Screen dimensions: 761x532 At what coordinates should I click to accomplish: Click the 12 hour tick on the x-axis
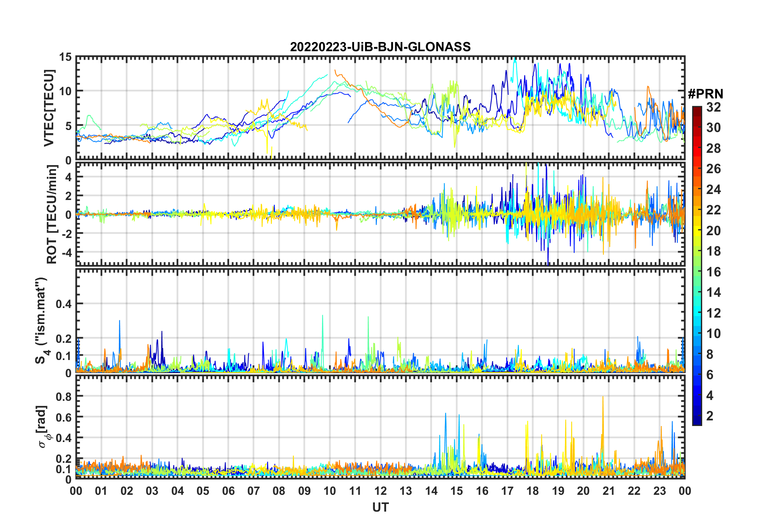pyautogui.click(x=380, y=491)
